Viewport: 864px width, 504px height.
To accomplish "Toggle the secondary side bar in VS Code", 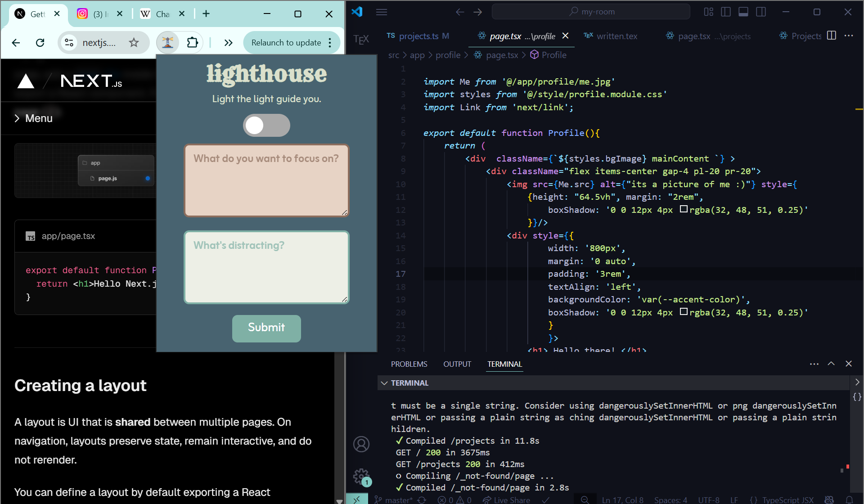I will pos(761,12).
